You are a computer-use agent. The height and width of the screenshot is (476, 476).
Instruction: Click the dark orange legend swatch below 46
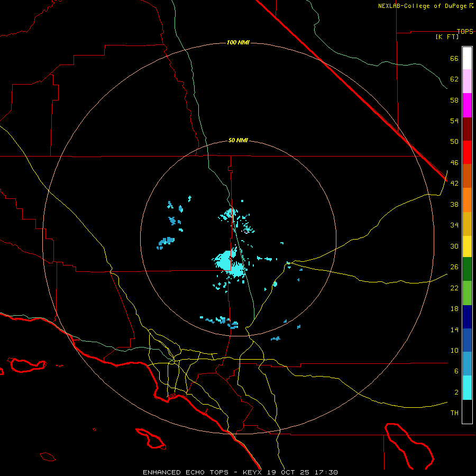click(x=467, y=176)
